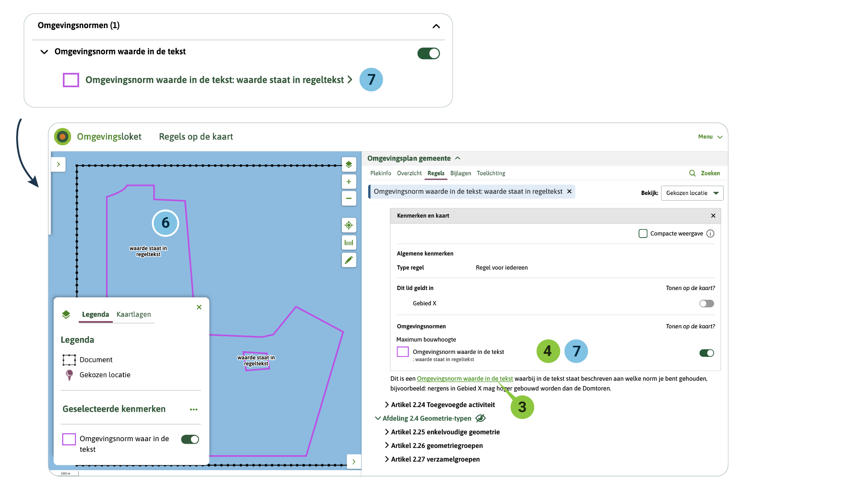This screenshot has width=868, height=485.
Task: Remove the Omgevingsnorm filter chip
Action: tap(569, 192)
